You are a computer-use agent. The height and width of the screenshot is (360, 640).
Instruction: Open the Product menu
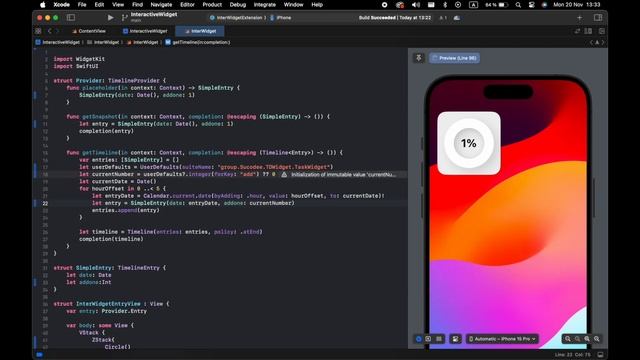click(x=212, y=5)
